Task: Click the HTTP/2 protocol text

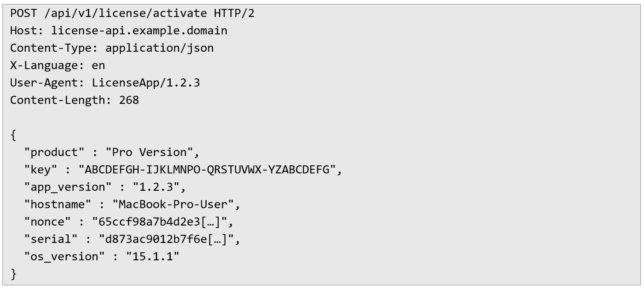Action: pyautogui.click(x=234, y=13)
